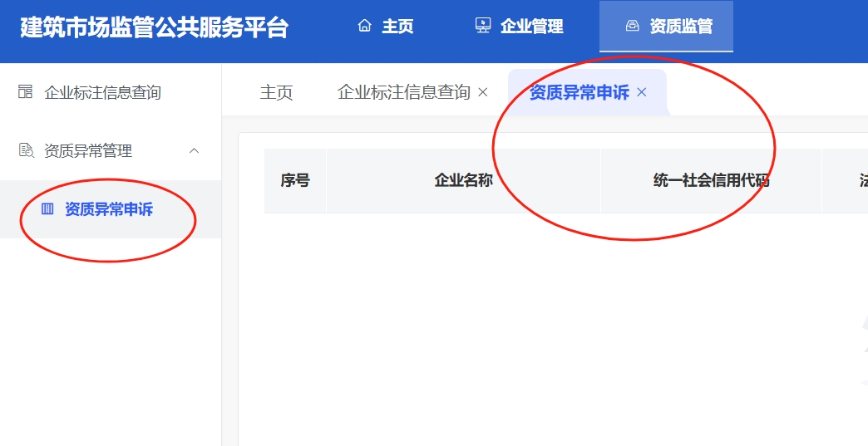
Task: Click the 序号 column header
Action: pyautogui.click(x=295, y=180)
